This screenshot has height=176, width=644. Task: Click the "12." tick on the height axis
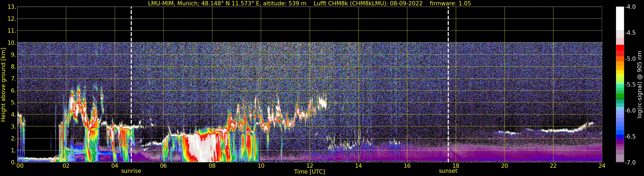tap(12, 19)
